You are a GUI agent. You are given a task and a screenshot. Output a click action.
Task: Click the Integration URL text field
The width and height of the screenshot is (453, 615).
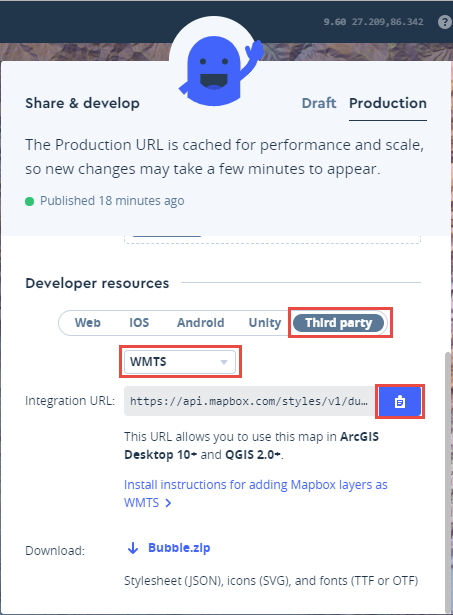(x=249, y=401)
